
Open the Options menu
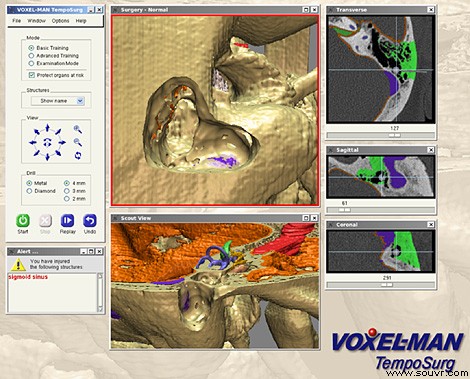pyautogui.click(x=60, y=21)
